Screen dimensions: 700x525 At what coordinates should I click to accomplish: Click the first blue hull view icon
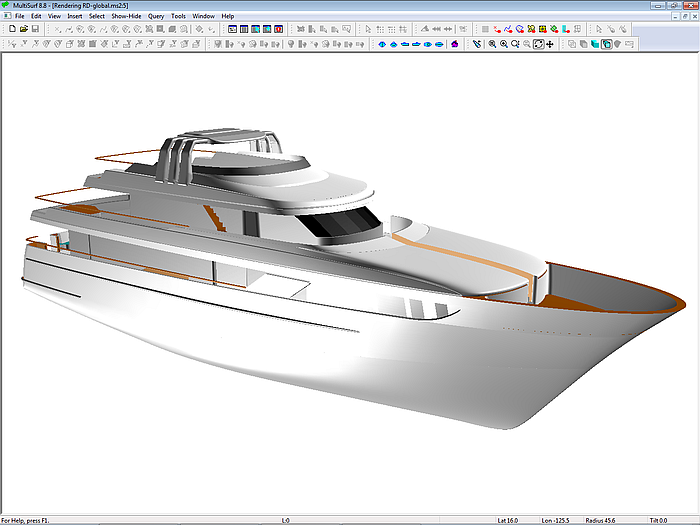381,44
